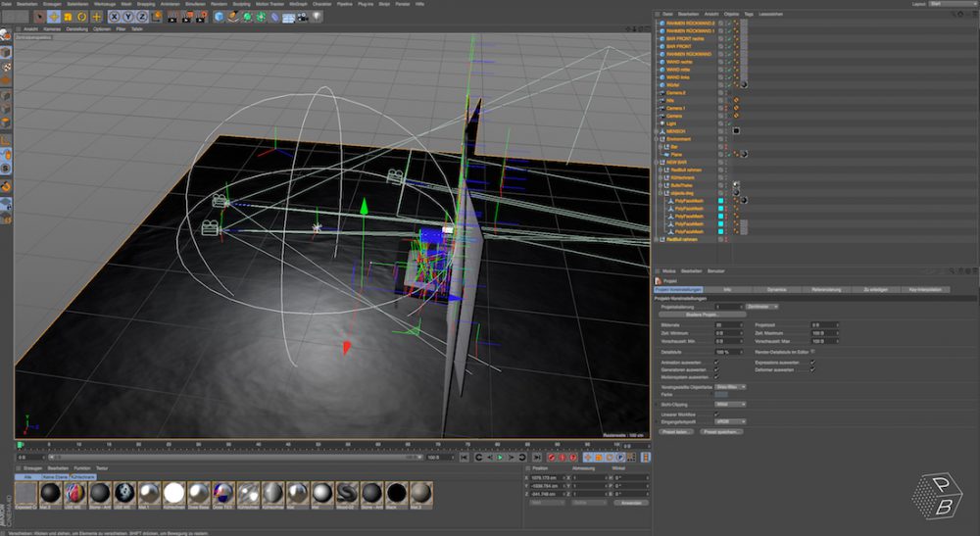Open the Zentimeter unit dropdown
980x536 pixels.
(x=761, y=307)
